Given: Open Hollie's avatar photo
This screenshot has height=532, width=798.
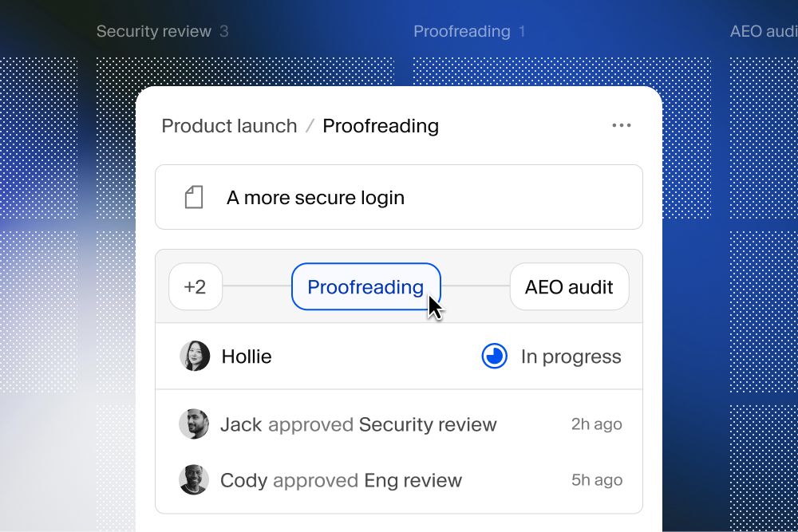Looking at the screenshot, I should (195, 356).
